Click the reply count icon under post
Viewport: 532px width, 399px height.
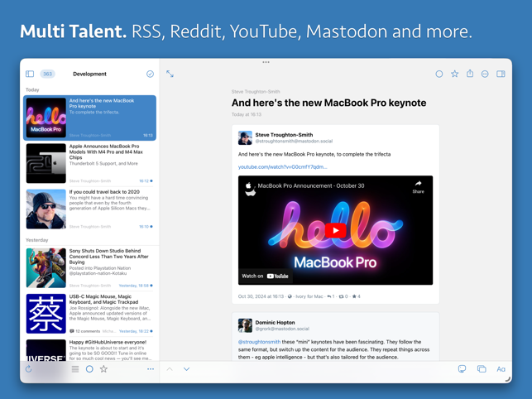(329, 296)
